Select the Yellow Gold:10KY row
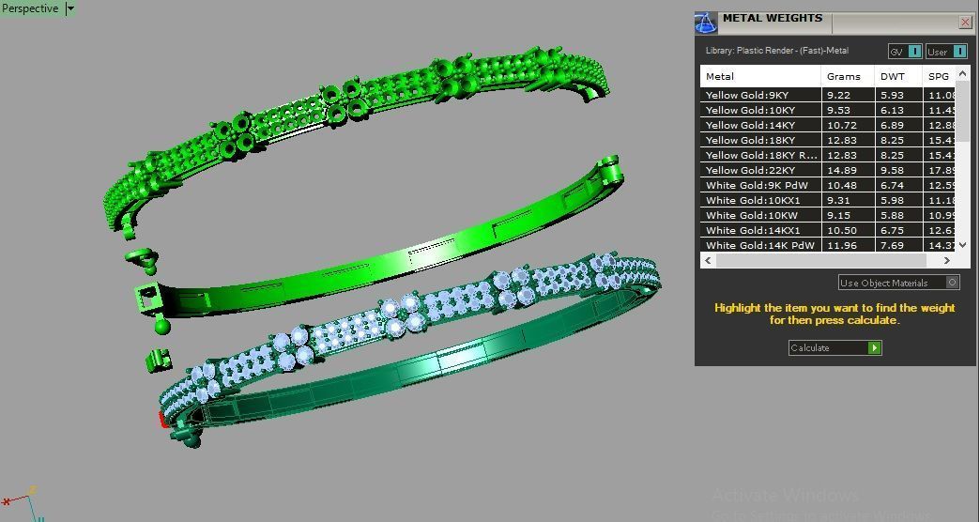Screen dimensions: 980x522 tap(829, 110)
